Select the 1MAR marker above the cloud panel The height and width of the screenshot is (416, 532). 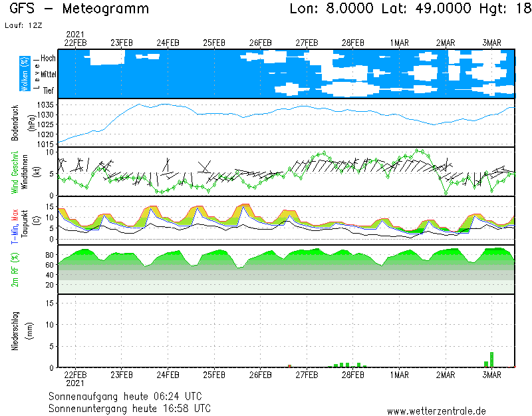(399, 43)
